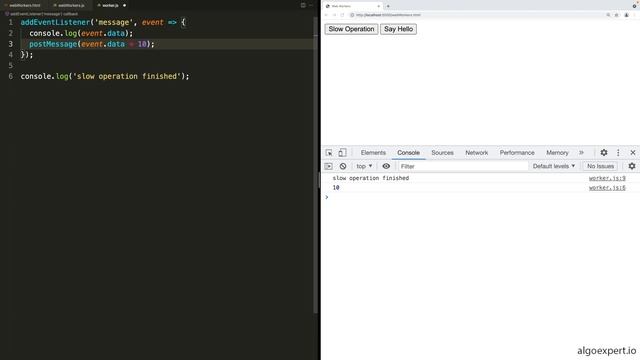
Task: Clear the console output
Action: 343,166
